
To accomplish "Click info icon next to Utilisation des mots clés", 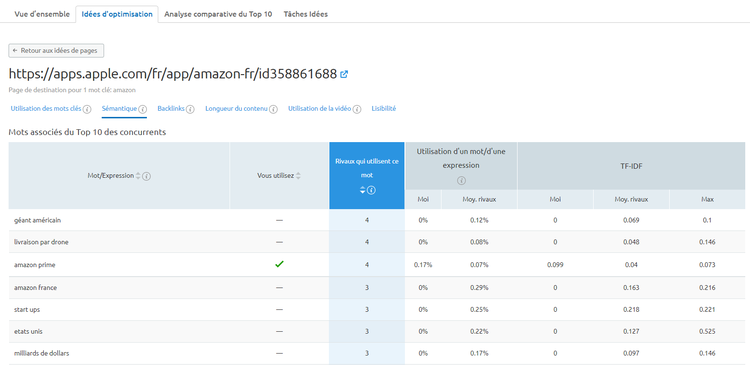I will [x=87, y=109].
